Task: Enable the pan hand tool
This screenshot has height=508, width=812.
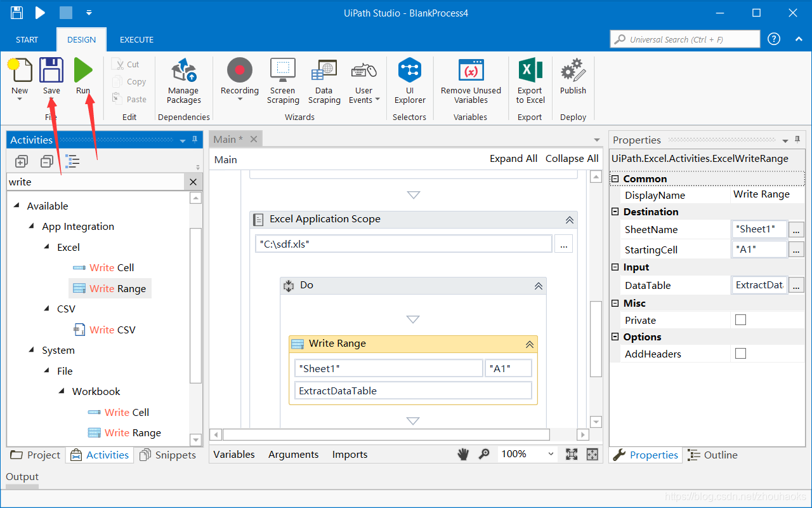Action: tap(464, 454)
